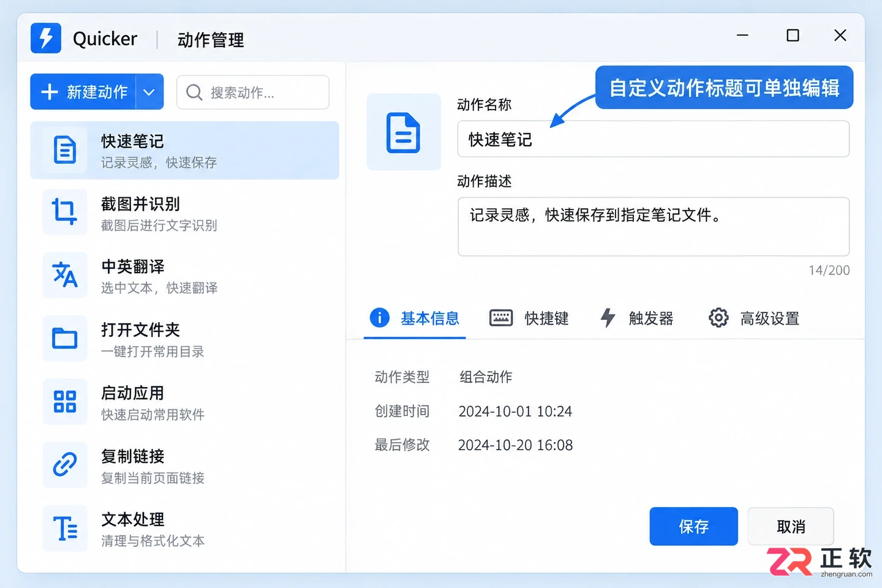Image resolution: width=882 pixels, height=588 pixels.
Task: Select the 快速笔记 document icon in list
Action: coord(65,150)
